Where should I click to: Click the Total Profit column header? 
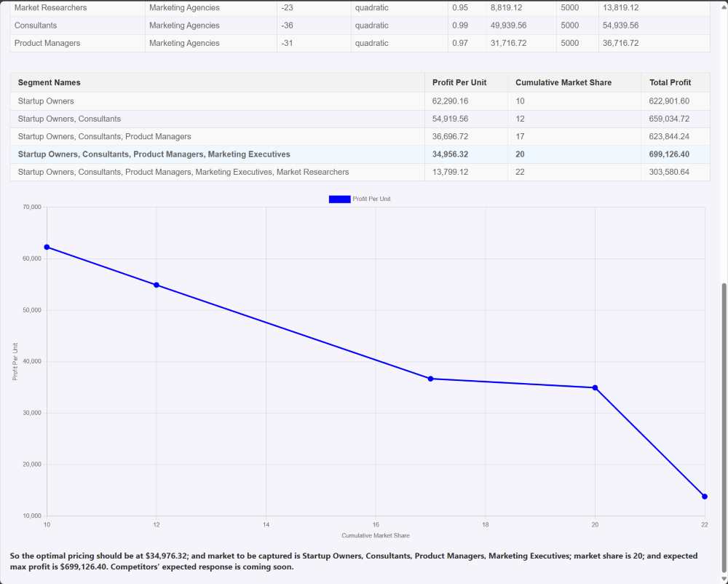[x=670, y=82]
